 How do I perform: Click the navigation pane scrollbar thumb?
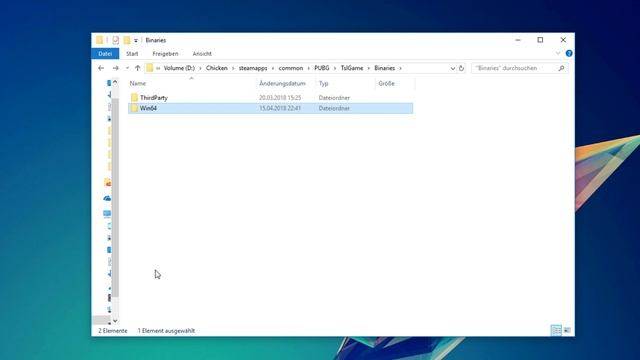(115, 198)
